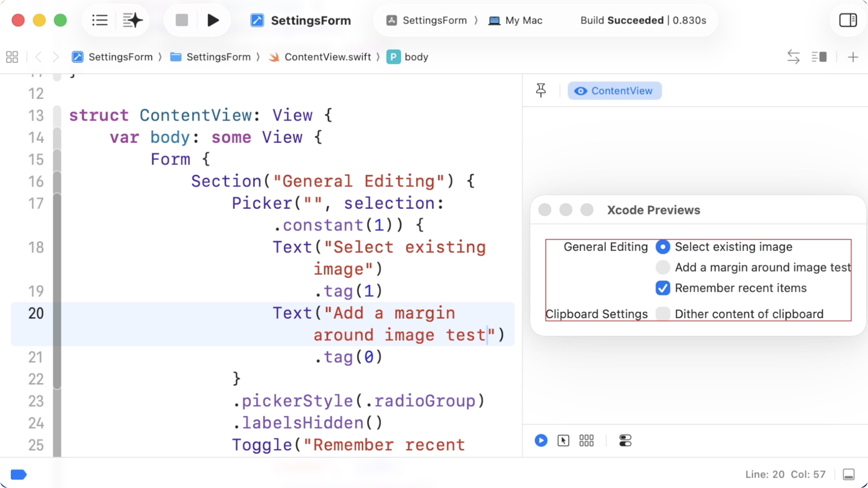Toggle the inspector panel on right

click(847, 20)
